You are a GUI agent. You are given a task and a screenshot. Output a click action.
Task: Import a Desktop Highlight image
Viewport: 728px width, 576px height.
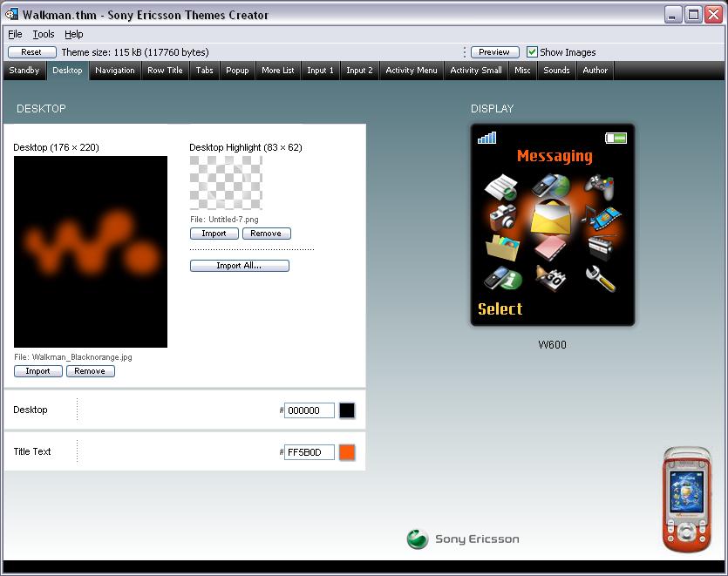[x=214, y=234]
